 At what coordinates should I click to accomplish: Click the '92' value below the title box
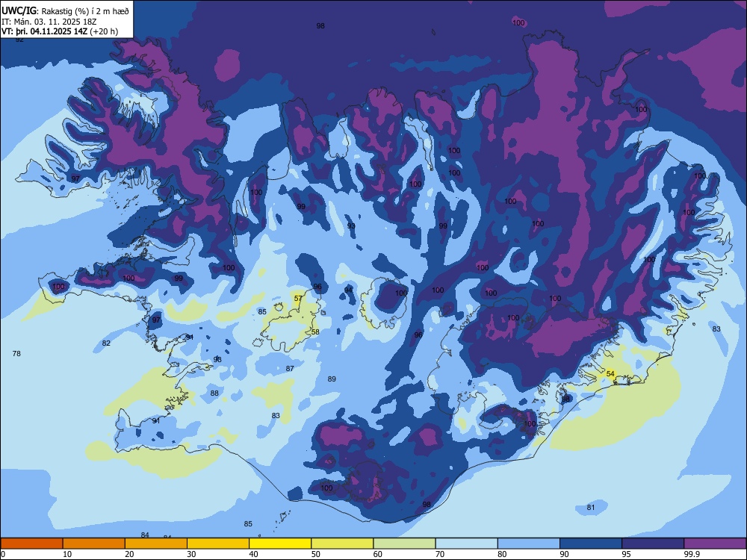(19, 40)
